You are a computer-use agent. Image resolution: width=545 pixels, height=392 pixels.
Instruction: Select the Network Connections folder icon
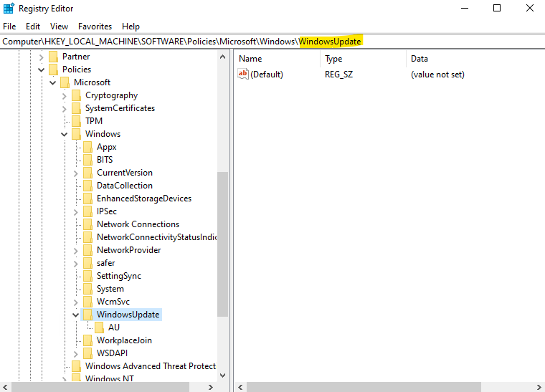(87, 224)
